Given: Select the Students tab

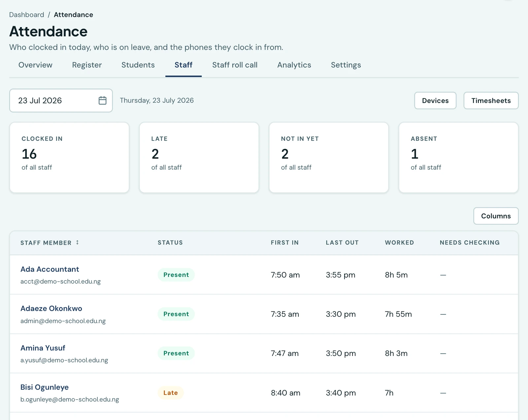Looking at the screenshot, I should (x=138, y=65).
